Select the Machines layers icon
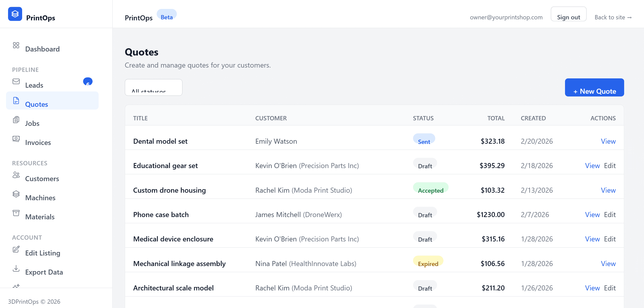Viewport: 644px width, 308px height. [x=16, y=194]
